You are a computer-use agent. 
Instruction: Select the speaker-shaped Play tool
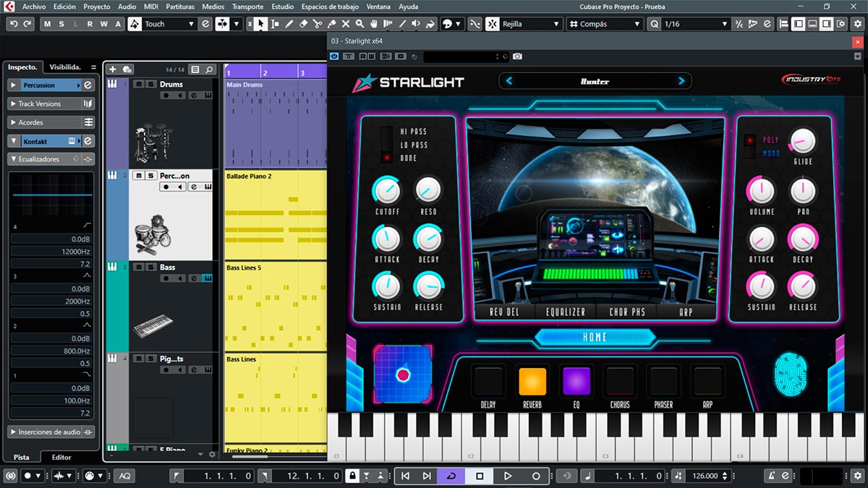pos(416,24)
